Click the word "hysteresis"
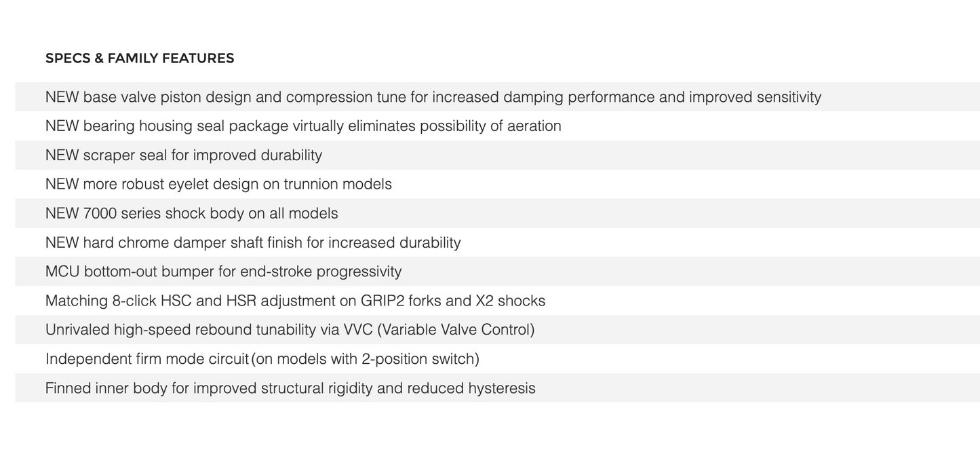 tap(501, 388)
